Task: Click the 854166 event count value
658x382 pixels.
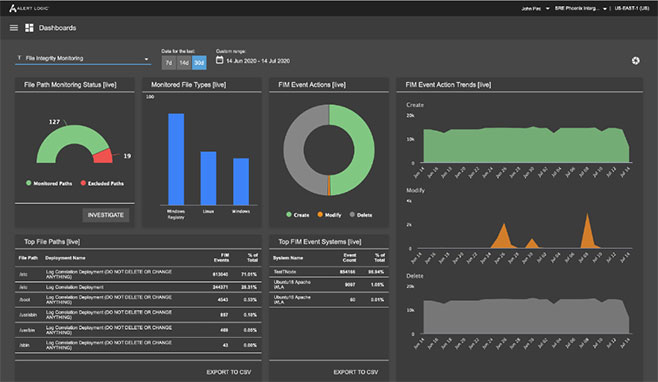Action: pos(347,272)
